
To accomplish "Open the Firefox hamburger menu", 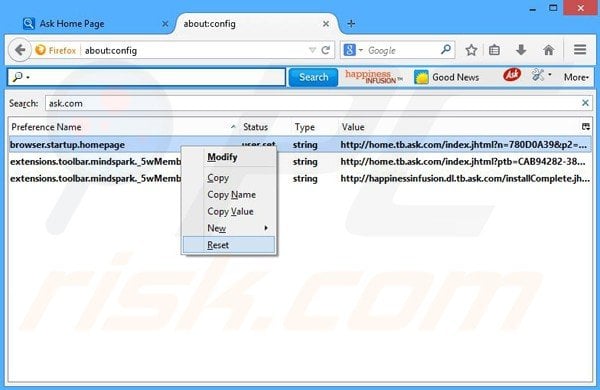I will (580, 50).
